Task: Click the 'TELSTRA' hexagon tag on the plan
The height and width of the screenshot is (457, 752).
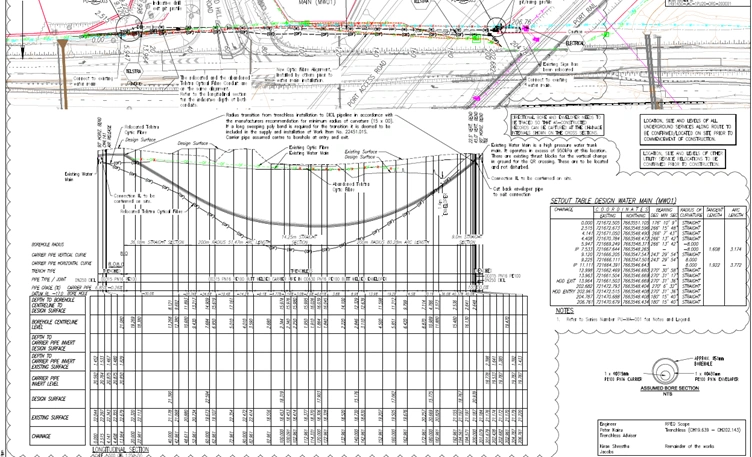Action: pos(133,71)
